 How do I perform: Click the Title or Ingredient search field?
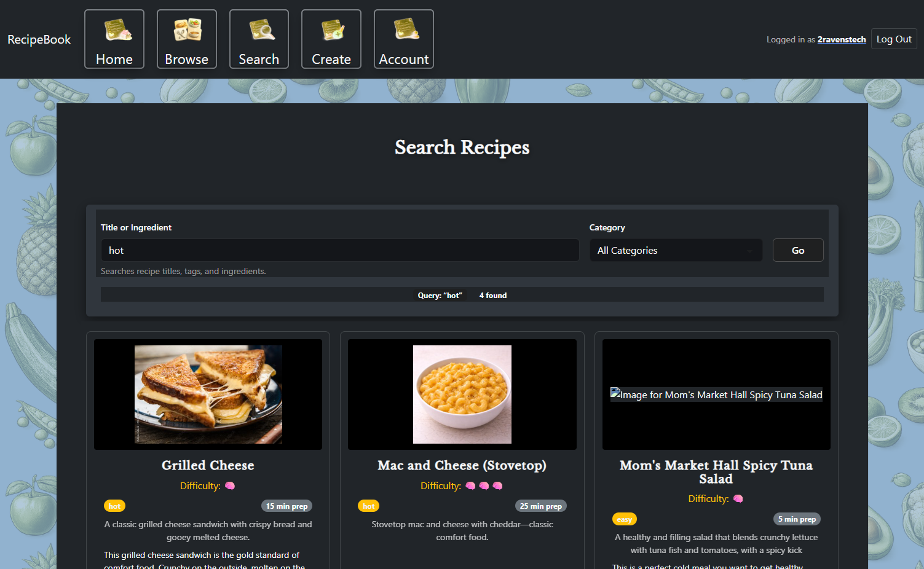[340, 250]
